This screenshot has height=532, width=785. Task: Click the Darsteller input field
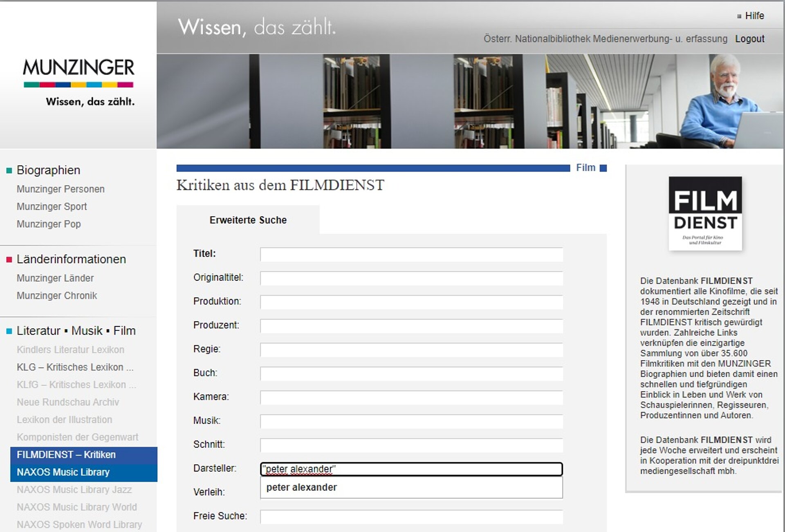411,469
